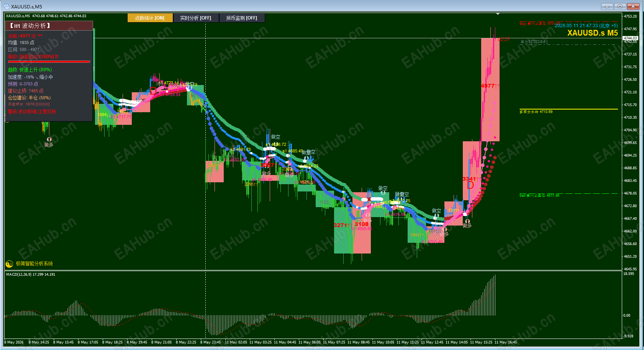
Task: Click 仓位建议: 半仓 (50%) line
Action: [x=29, y=98]
